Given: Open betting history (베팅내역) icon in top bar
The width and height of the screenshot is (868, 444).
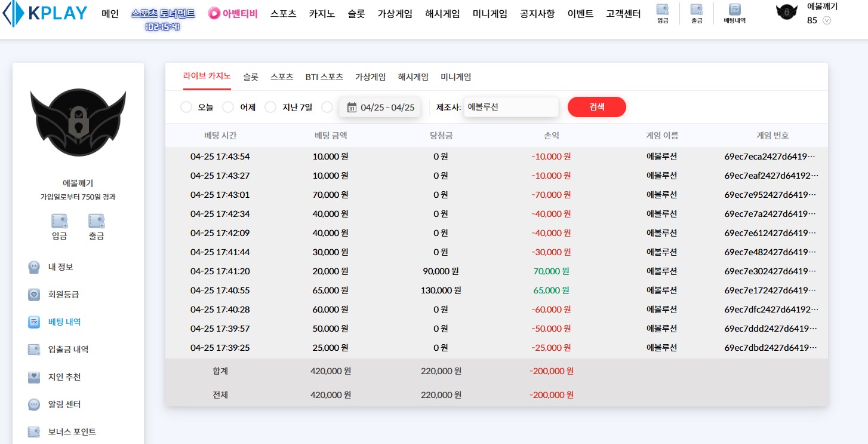Looking at the screenshot, I should (x=735, y=10).
